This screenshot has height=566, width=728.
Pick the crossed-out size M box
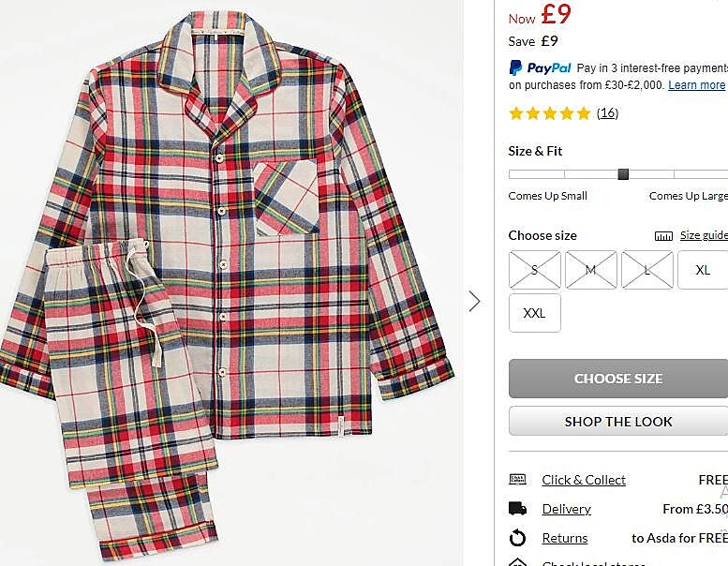point(590,270)
